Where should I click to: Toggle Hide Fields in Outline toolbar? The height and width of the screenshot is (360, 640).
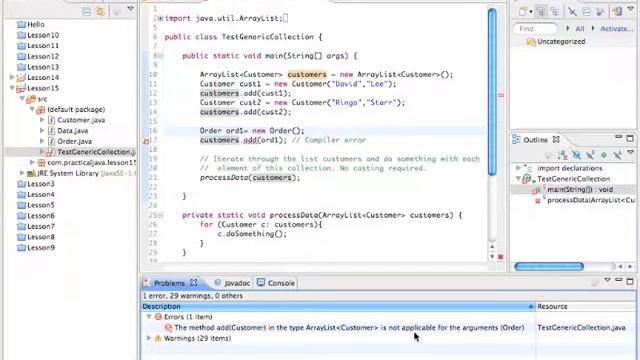(576, 155)
